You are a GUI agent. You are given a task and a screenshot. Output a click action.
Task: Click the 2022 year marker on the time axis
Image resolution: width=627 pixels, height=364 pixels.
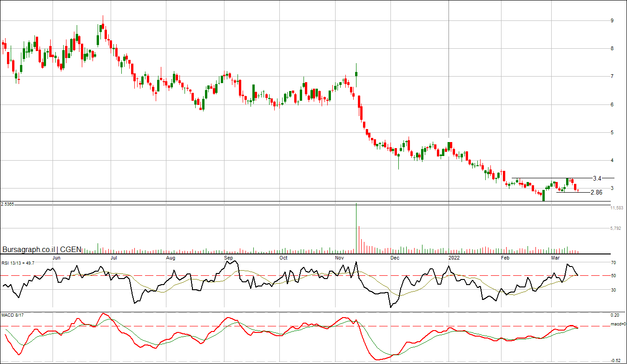click(454, 257)
